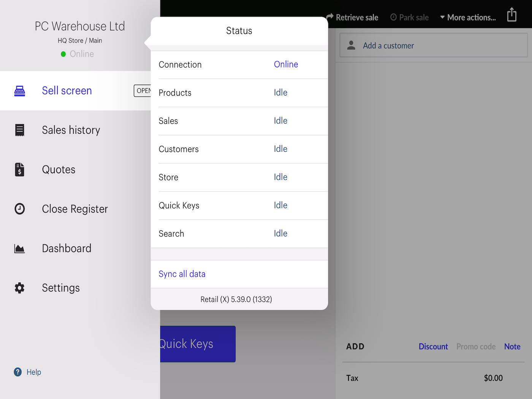This screenshot has width=532, height=399.
Task: Click the blue Quick Keys button
Action: coord(198,344)
